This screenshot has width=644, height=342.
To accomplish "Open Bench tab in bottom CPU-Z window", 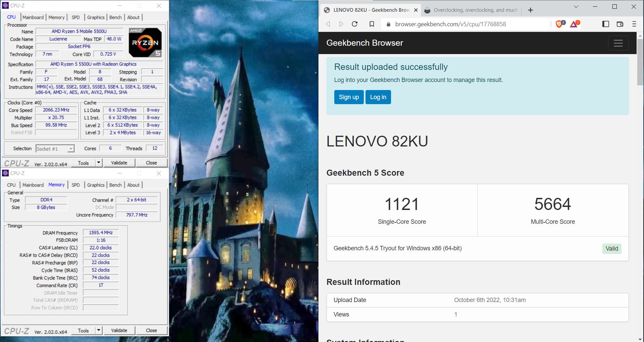I will [115, 185].
